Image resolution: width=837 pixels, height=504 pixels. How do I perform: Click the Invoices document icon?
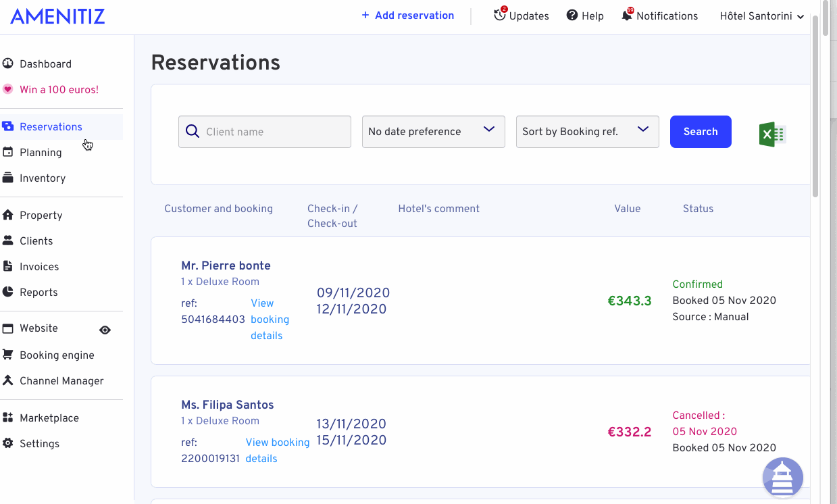tap(8, 266)
